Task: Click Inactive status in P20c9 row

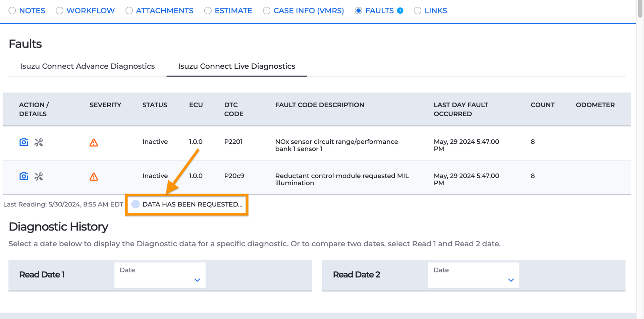Action: (x=155, y=176)
